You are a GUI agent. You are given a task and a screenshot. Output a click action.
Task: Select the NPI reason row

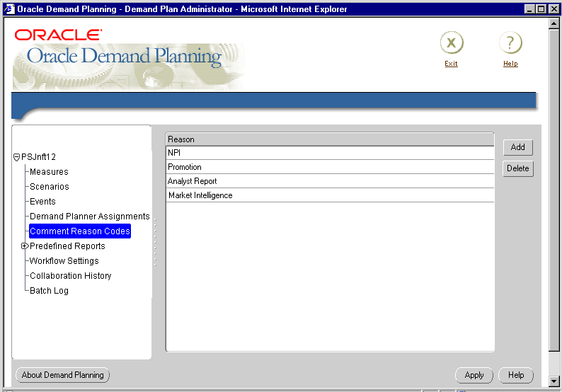(x=330, y=153)
